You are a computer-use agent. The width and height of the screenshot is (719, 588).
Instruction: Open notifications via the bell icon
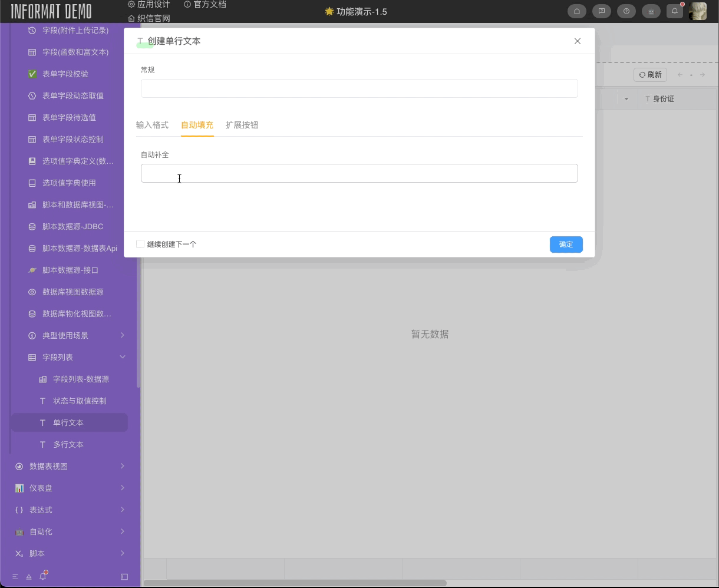click(x=674, y=11)
